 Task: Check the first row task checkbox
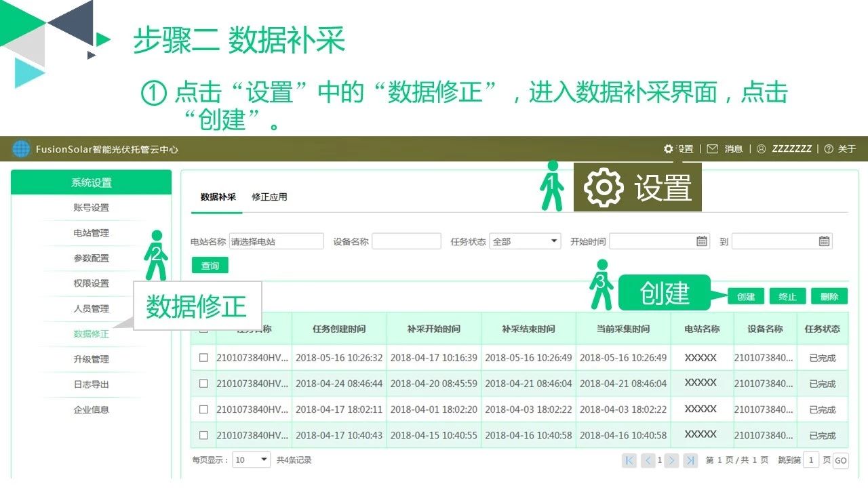203,357
